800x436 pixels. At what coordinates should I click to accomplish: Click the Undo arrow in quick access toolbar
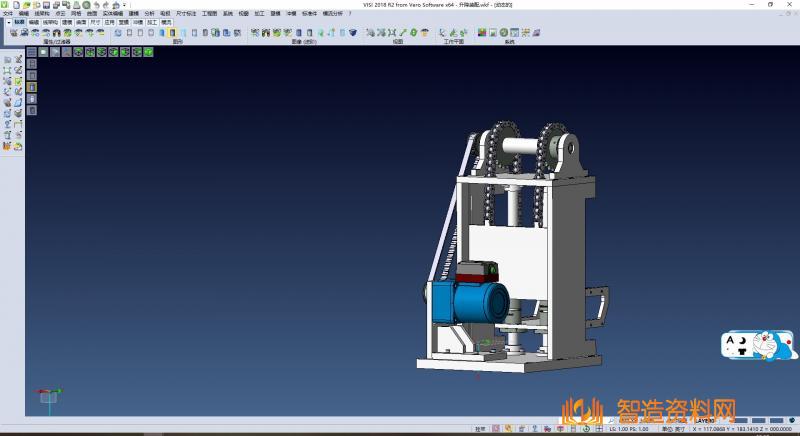(x=96, y=4)
